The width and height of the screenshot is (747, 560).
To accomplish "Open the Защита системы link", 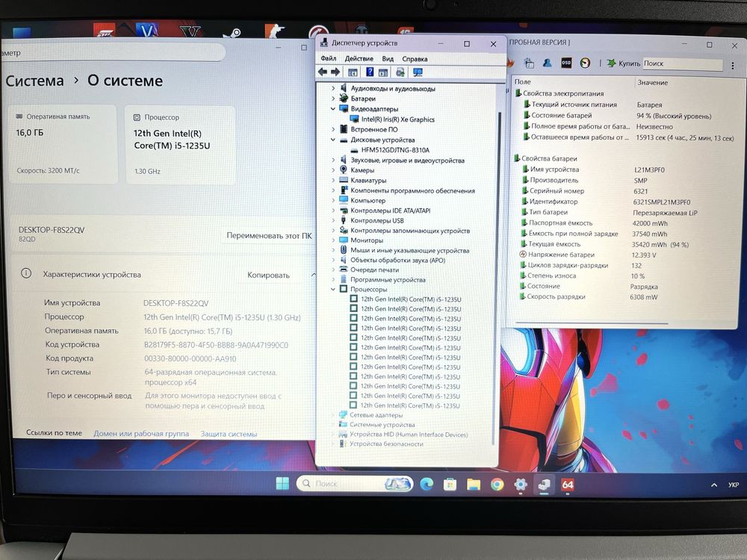I will tap(229, 434).
